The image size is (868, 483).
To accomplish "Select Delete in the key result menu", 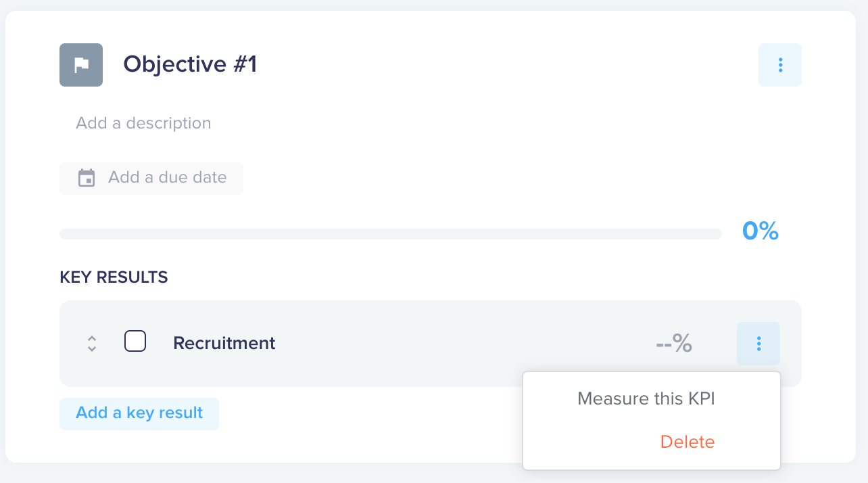I will 688,442.
